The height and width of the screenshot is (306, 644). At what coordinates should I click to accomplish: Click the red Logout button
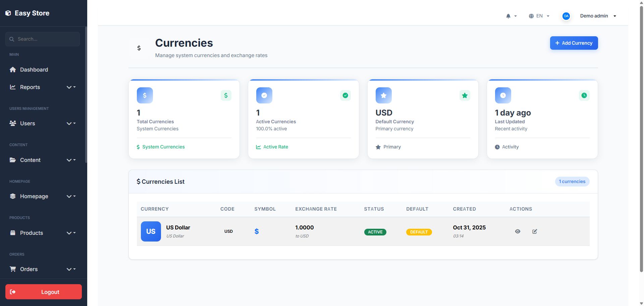pos(44,292)
